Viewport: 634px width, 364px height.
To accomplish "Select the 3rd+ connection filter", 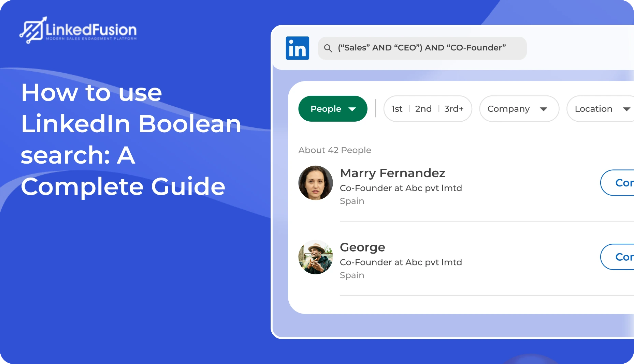I will pos(454,109).
